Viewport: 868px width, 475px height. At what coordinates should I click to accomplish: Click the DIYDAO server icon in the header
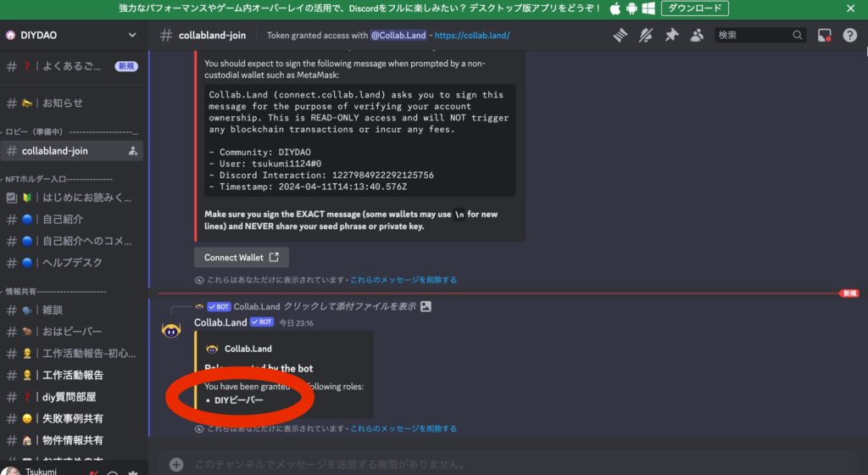(x=10, y=35)
